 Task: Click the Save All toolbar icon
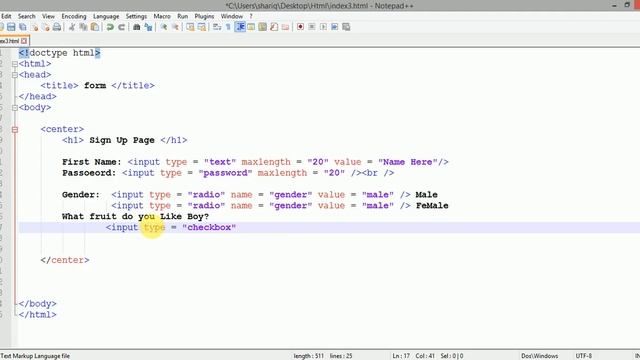coord(22,27)
